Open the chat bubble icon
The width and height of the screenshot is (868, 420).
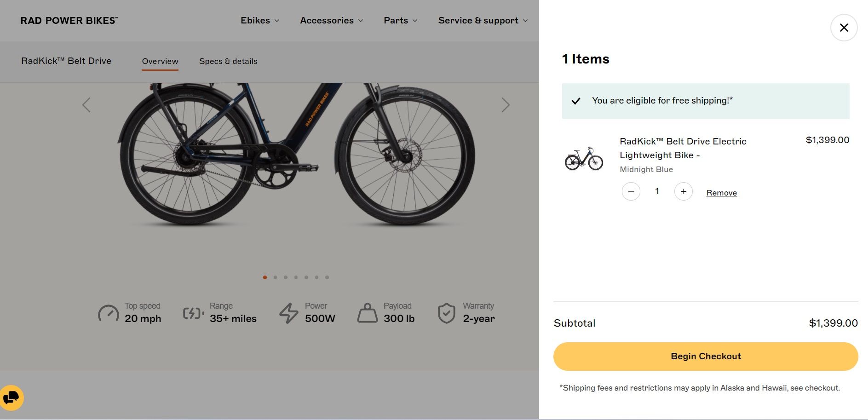pyautogui.click(x=11, y=397)
